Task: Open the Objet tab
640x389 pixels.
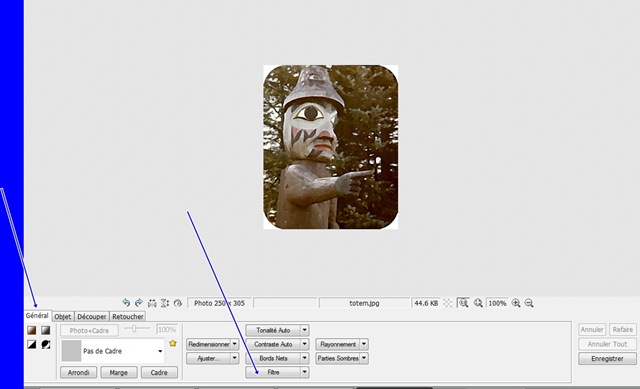Action: tap(63, 316)
